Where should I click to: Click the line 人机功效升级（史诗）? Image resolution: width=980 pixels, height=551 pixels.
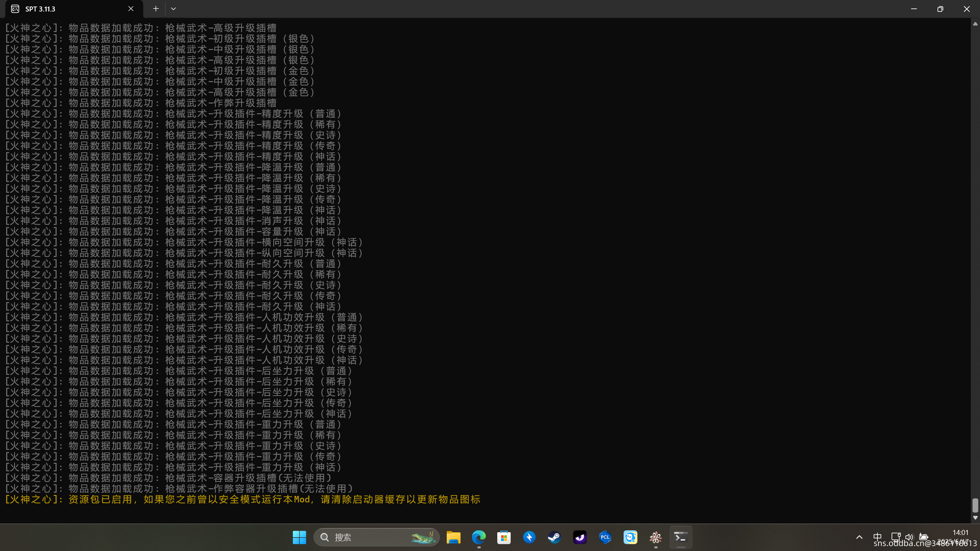pyautogui.click(x=184, y=339)
